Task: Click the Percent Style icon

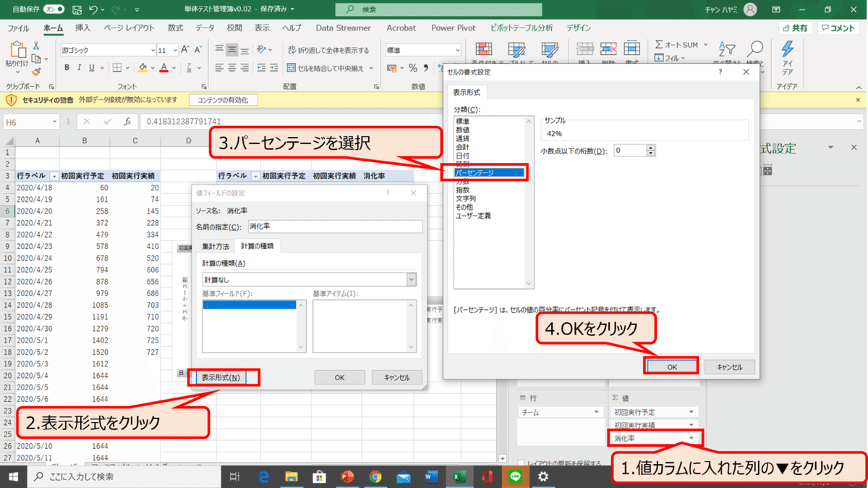Action: tap(413, 68)
